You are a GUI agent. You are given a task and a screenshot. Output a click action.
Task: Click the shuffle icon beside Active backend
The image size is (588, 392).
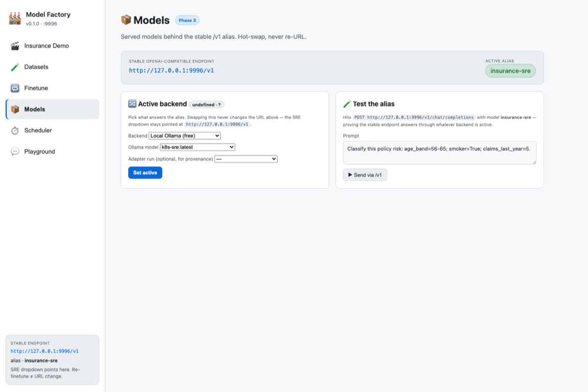[132, 104]
